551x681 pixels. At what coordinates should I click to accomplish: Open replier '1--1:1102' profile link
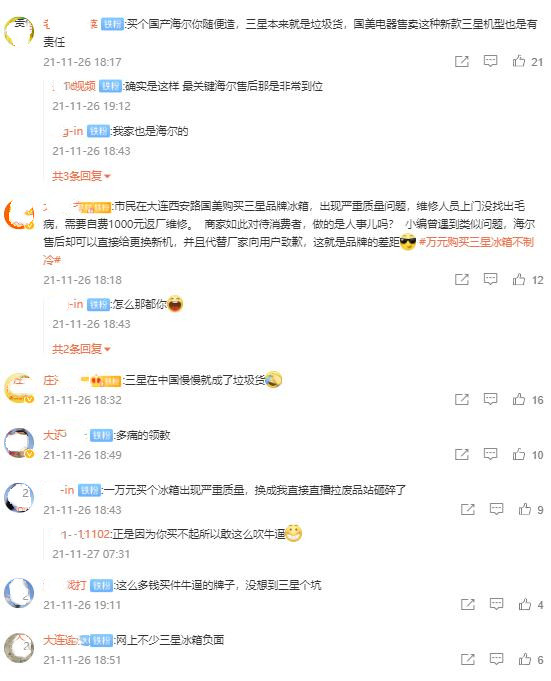(x=86, y=534)
